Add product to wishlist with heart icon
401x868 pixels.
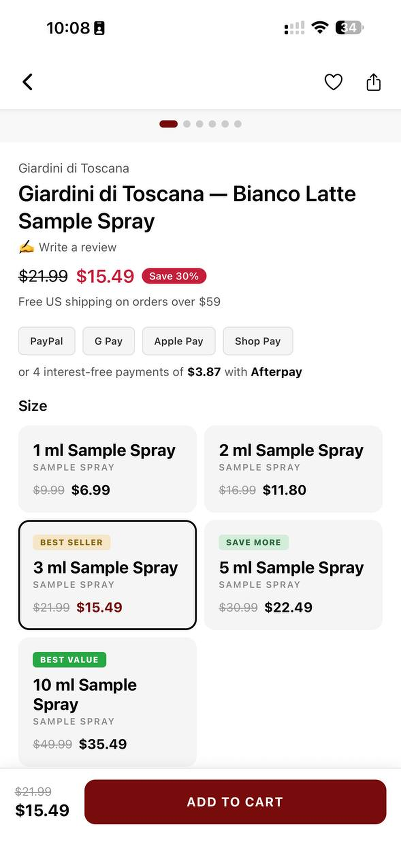(x=333, y=82)
